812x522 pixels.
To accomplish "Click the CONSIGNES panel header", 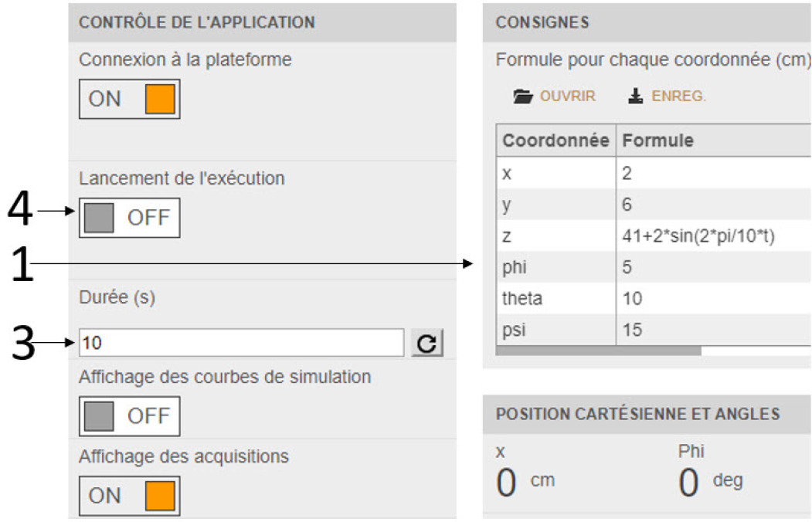I will coord(647,22).
